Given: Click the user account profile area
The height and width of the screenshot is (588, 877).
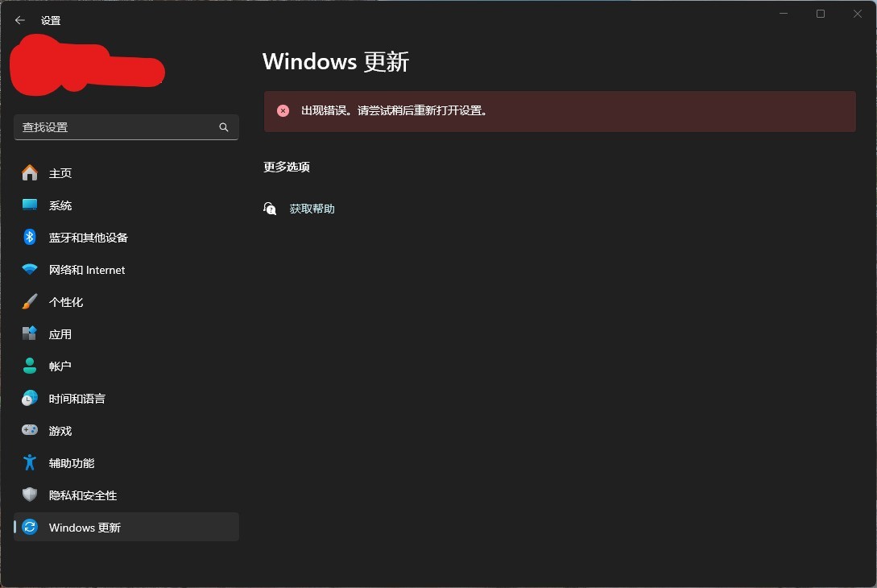Looking at the screenshot, I should pyautogui.click(x=87, y=64).
